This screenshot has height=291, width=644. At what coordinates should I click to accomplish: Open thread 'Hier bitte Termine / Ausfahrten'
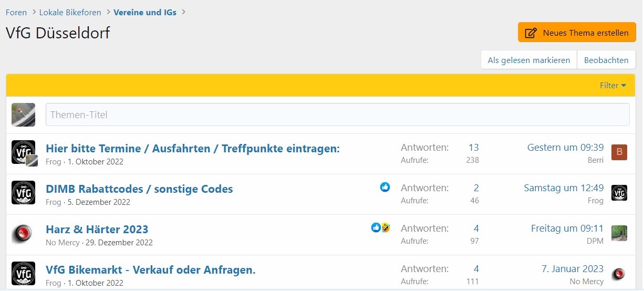[x=193, y=149]
